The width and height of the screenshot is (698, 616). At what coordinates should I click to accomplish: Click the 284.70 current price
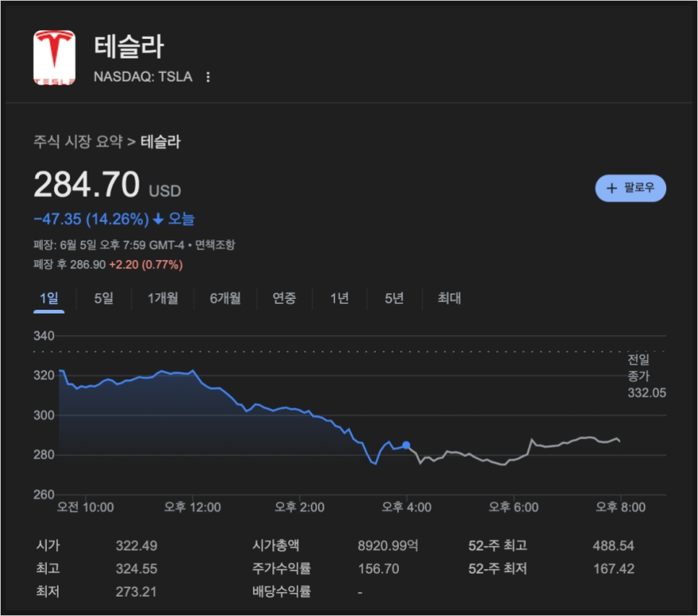pos(87,184)
